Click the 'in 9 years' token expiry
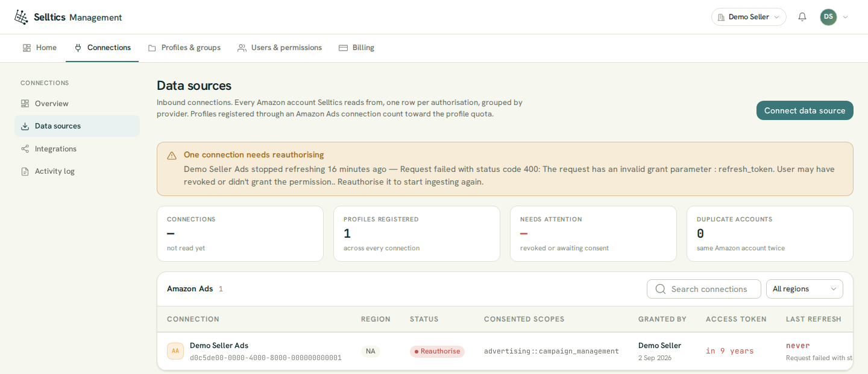Image resolution: width=868 pixels, height=374 pixels. 730,351
